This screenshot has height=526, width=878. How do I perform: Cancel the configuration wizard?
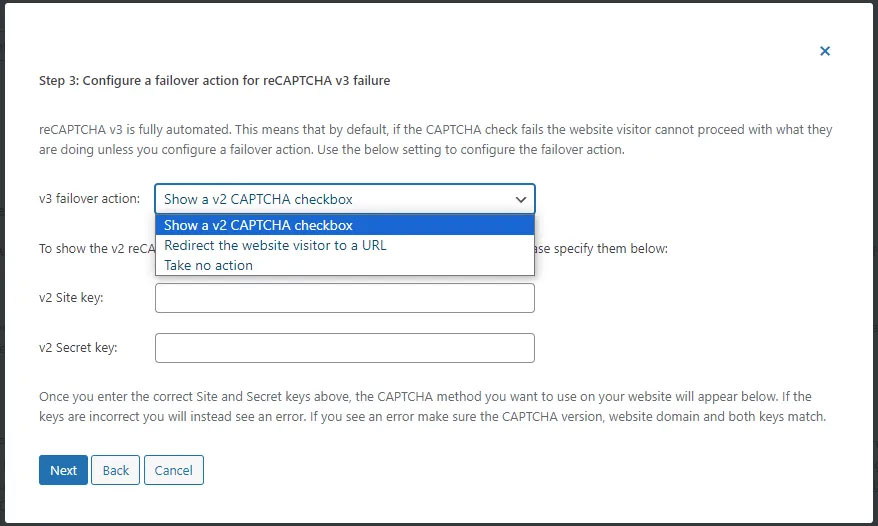174,470
